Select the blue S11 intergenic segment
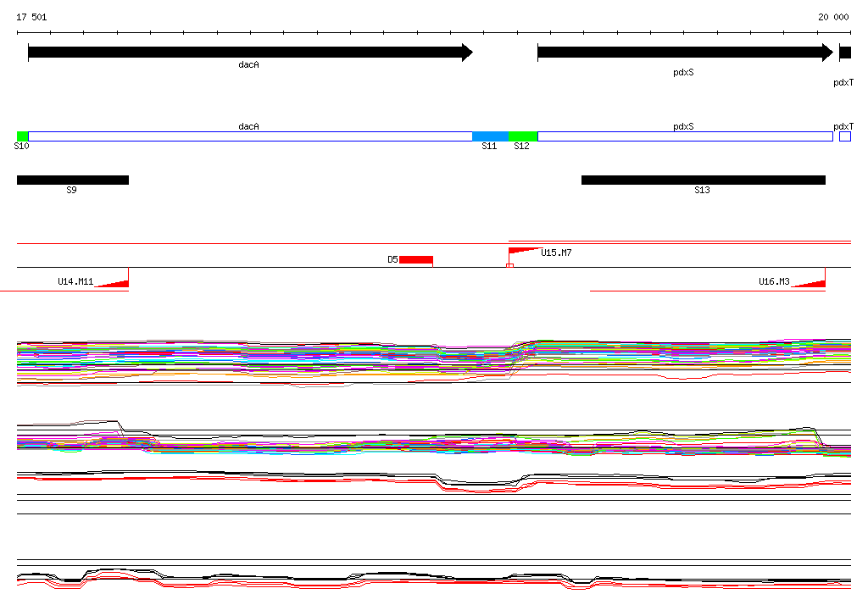Image resolution: width=868 pixels, height=605 pixels. pos(491,136)
